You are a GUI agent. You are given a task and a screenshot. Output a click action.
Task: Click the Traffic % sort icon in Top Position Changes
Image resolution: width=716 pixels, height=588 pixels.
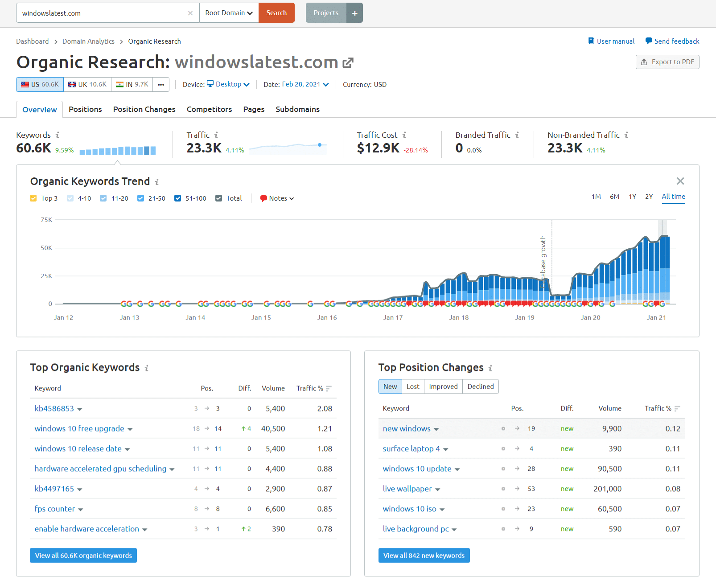tap(677, 409)
